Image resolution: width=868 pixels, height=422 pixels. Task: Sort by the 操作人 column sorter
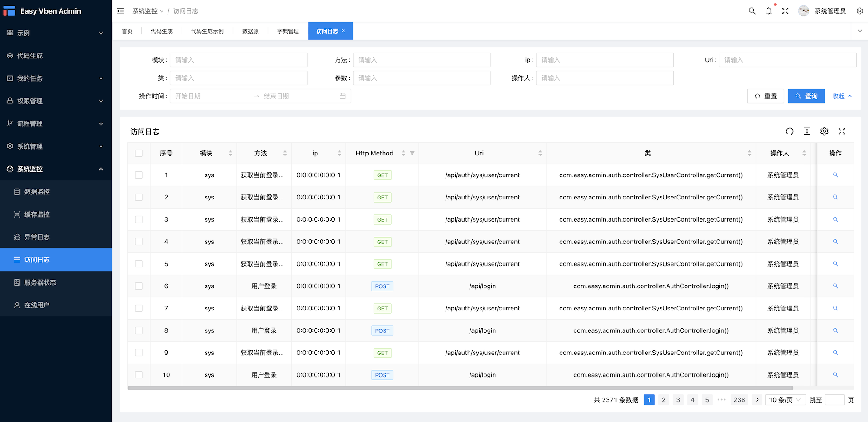[x=804, y=153]
